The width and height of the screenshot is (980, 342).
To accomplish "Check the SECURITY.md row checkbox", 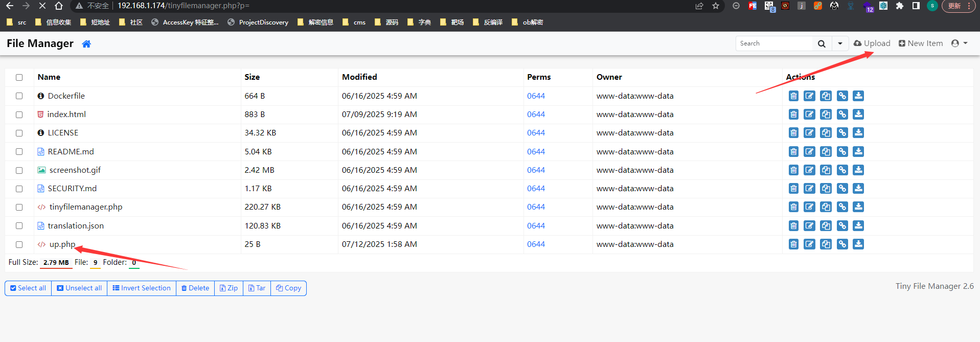I will pos(19,189).
